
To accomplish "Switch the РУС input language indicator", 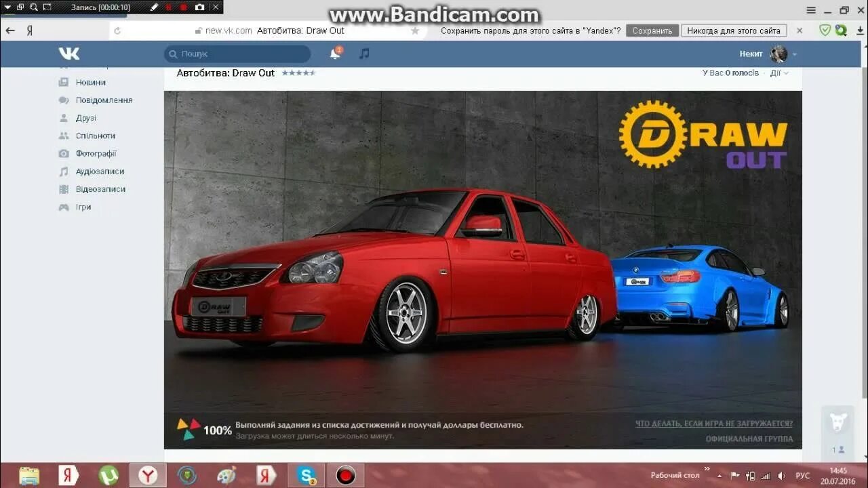I will tap(803, 476).
